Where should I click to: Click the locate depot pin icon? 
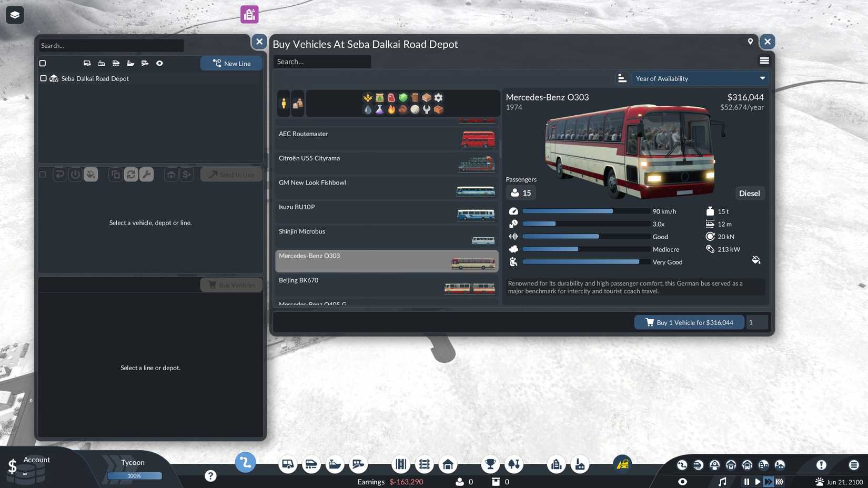click(x=750, y=42)
